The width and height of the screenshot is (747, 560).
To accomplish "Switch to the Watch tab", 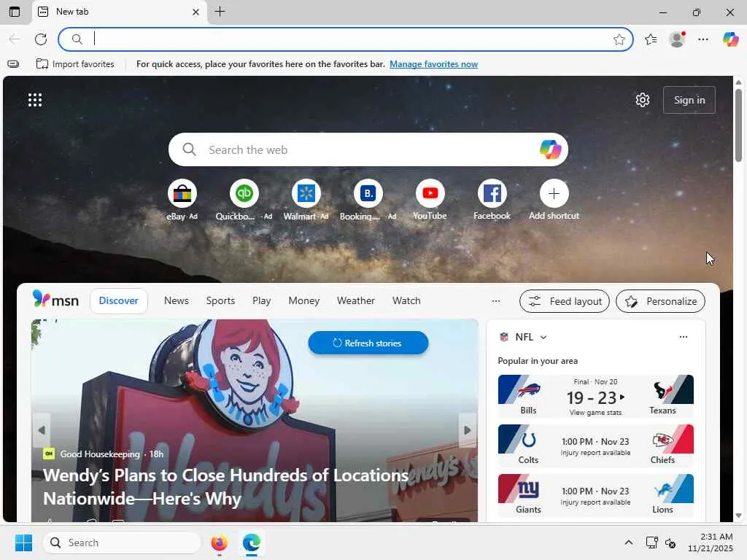I will click(x=406, y=301).
